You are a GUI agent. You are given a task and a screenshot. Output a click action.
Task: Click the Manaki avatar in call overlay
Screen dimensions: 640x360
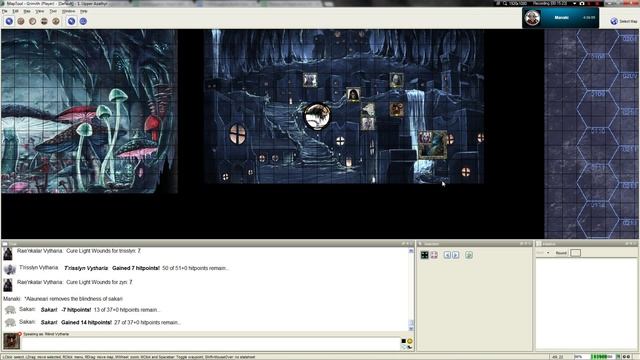point(532,18)
